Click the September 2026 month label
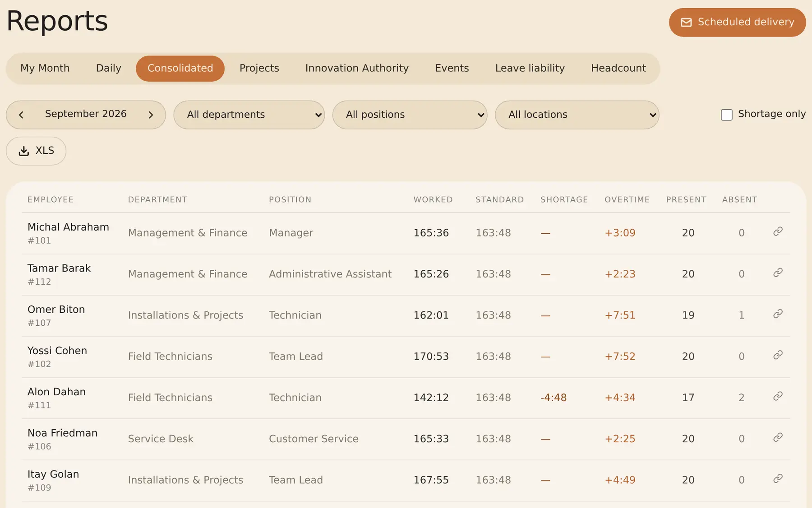Screen dimensions: 812x508 86,114
